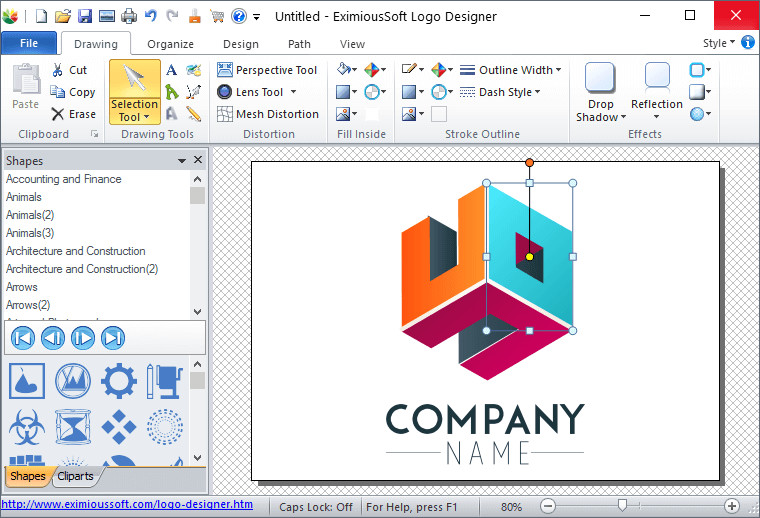Select Architecture and Construction category
Image resolution: width=760 pixels, height=518 pixels.
pyautogui.click(x=76, y=251)
